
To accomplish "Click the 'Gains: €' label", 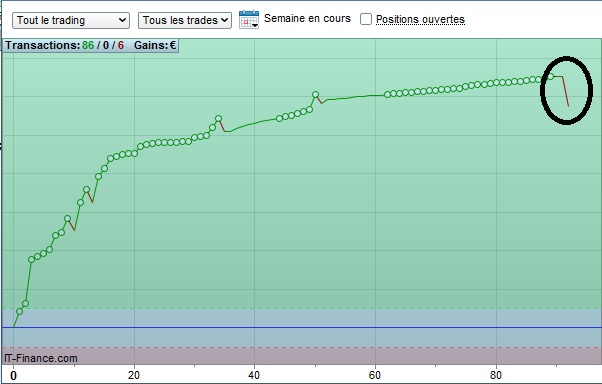I will tap(155, 45).
